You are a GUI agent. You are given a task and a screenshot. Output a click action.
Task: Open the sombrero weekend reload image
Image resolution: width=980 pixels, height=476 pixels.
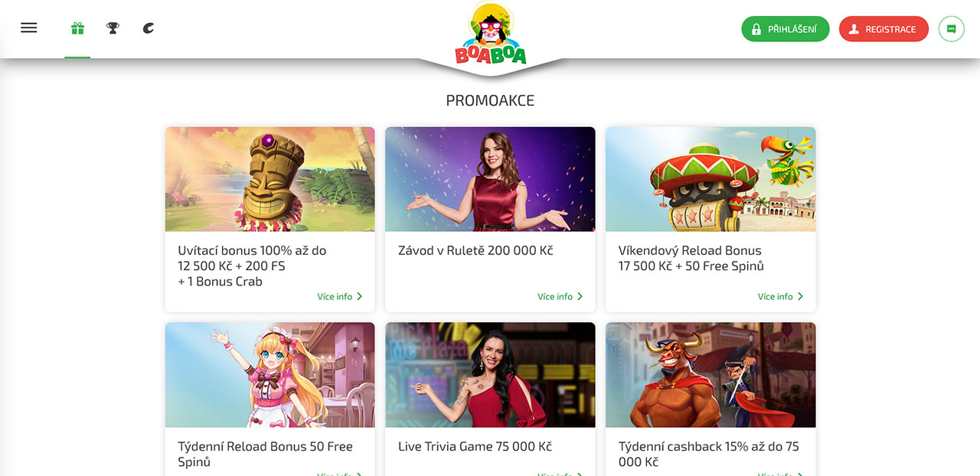(710, 179)
